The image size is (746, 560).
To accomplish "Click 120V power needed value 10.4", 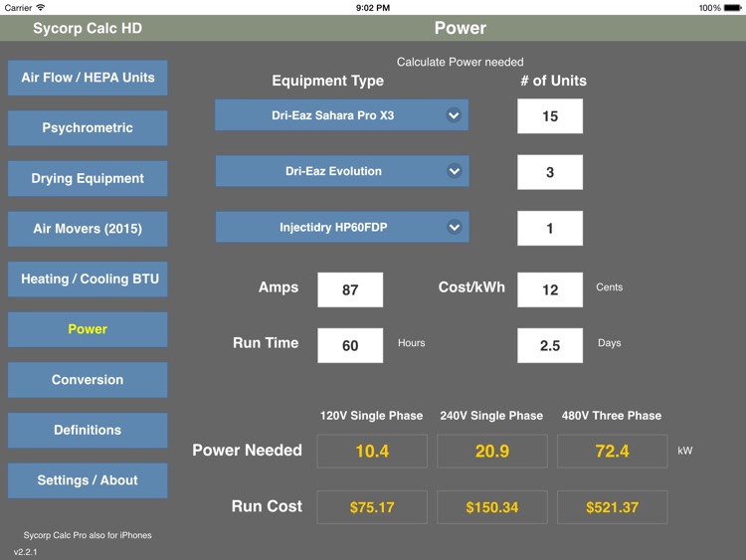I will [x=372, y=451].
